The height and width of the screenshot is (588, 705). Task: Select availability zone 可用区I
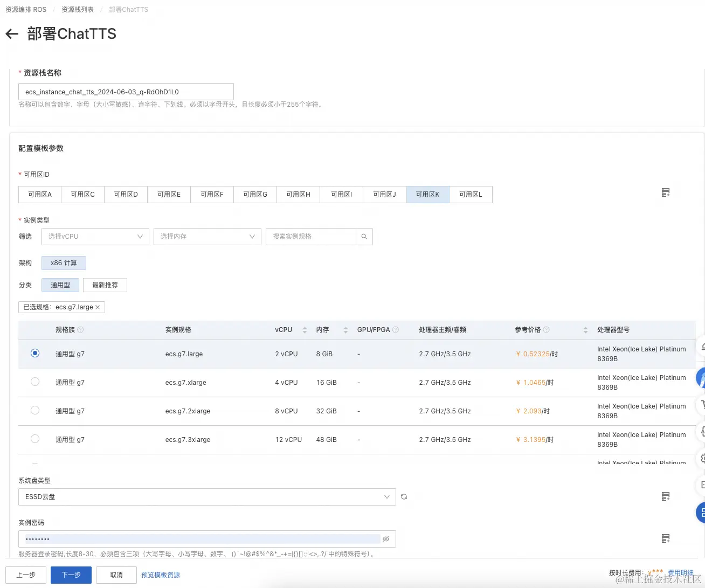pos(342,195)
